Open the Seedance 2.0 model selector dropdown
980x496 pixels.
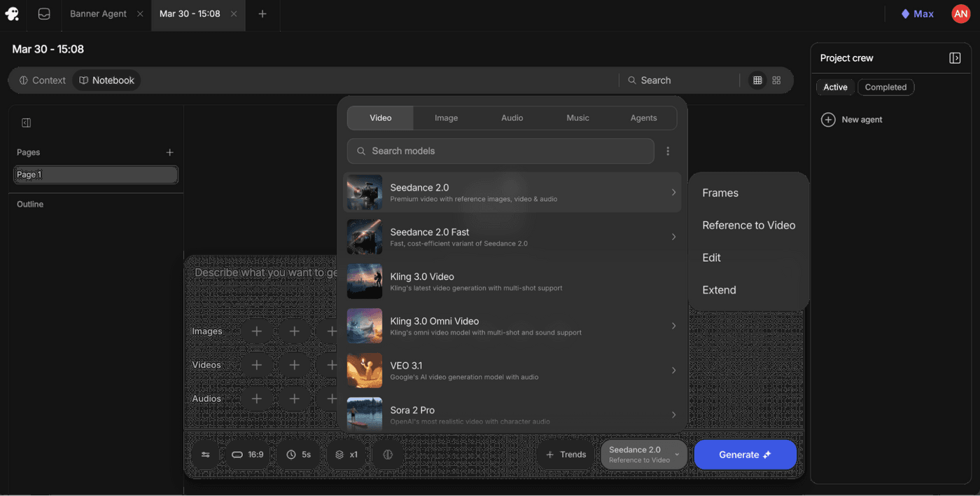tap(643, 455)
